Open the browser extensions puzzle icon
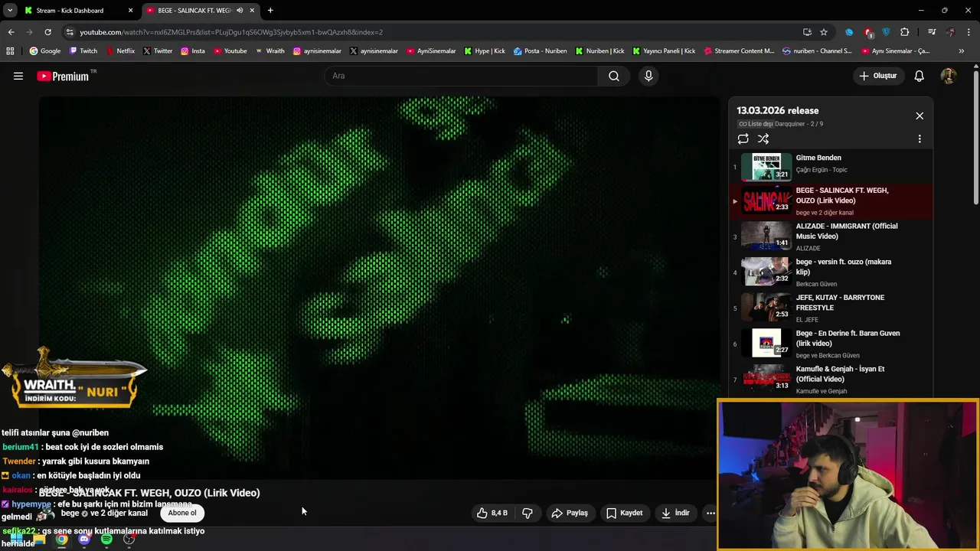 click(x=905, y=32)
